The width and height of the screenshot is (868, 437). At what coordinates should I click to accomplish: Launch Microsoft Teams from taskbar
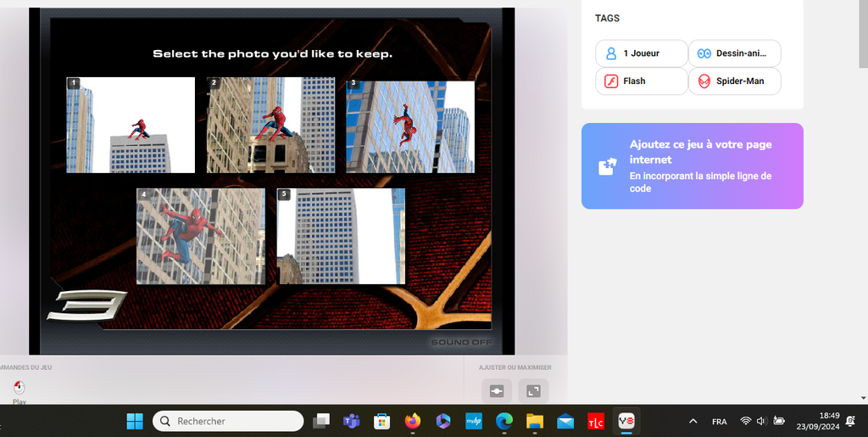tap(352, 421)
